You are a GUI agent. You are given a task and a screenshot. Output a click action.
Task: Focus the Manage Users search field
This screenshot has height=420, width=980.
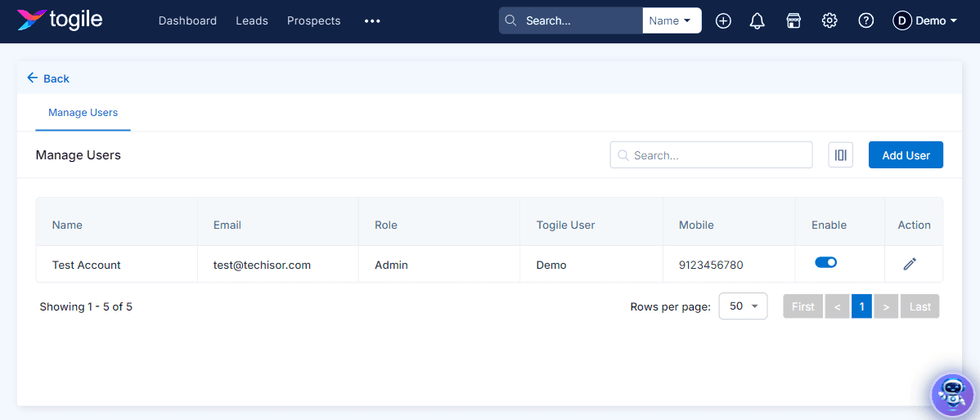coord(711,154)
